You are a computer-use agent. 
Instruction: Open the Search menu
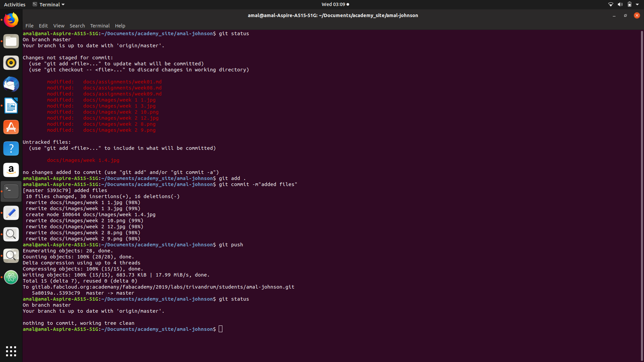click(x=77, y=26)
